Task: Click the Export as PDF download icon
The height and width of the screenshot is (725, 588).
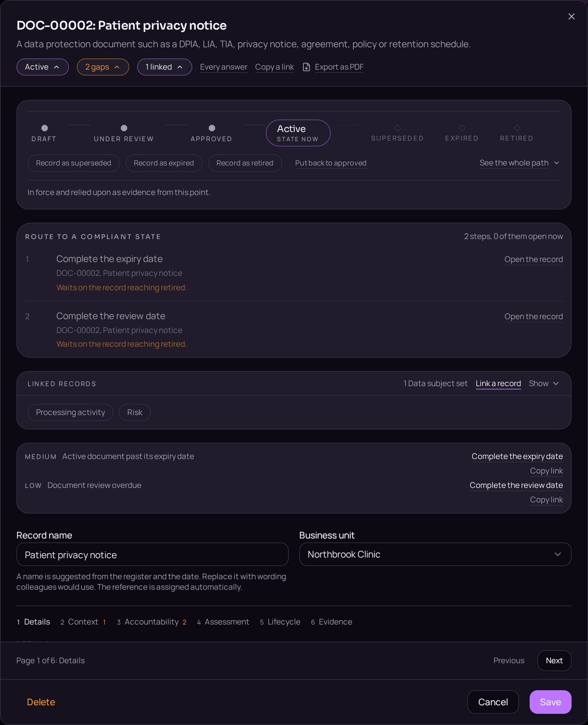Action: [306, 67]
